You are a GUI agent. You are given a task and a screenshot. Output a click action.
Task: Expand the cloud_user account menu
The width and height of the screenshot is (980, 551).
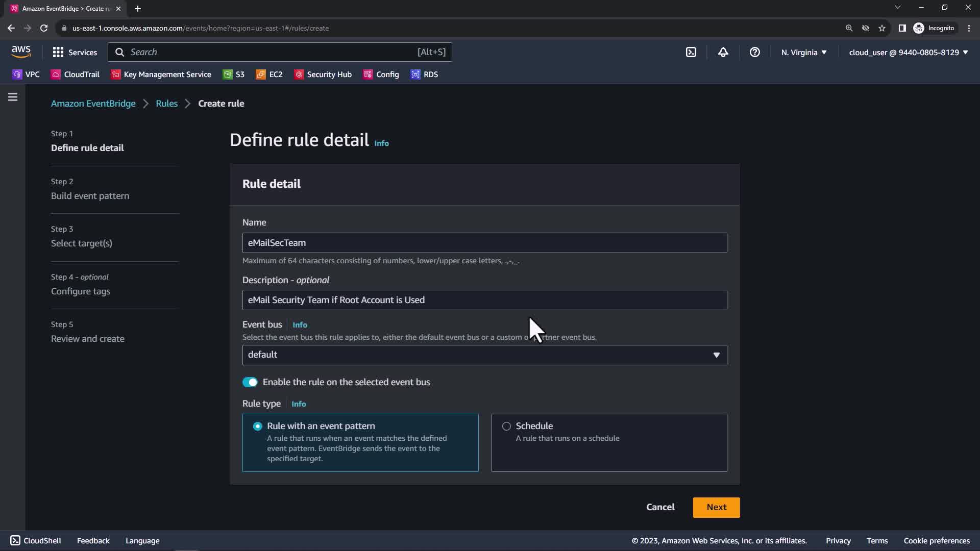pyautogui.click(x=908, y=52)
